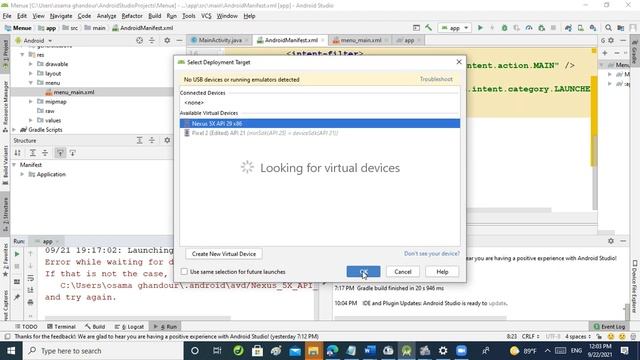Open Task View in taskbar
Image resolution: width=640 pixels, height=360 pixels.
click(217, 351)
